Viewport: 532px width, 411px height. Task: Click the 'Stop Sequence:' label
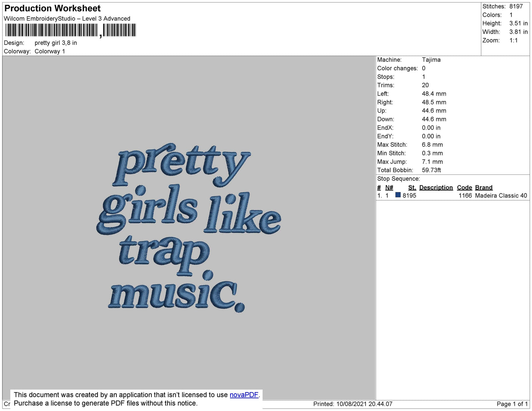(x=398, y=178)
